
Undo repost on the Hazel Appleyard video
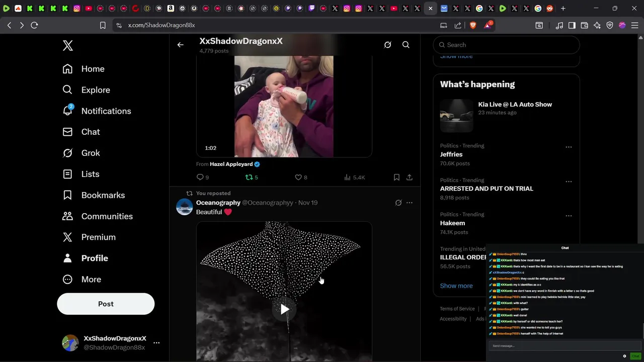(x=251, y=177)
